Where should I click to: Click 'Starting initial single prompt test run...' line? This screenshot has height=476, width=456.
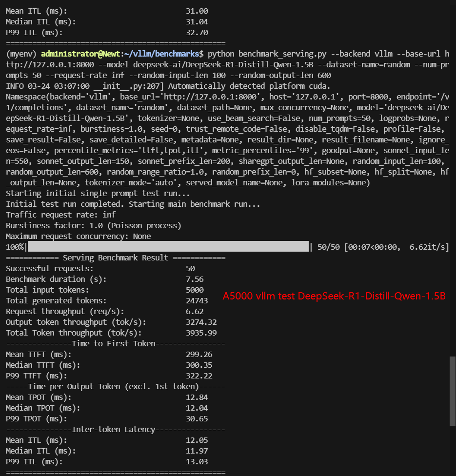(x=98, y=193)
